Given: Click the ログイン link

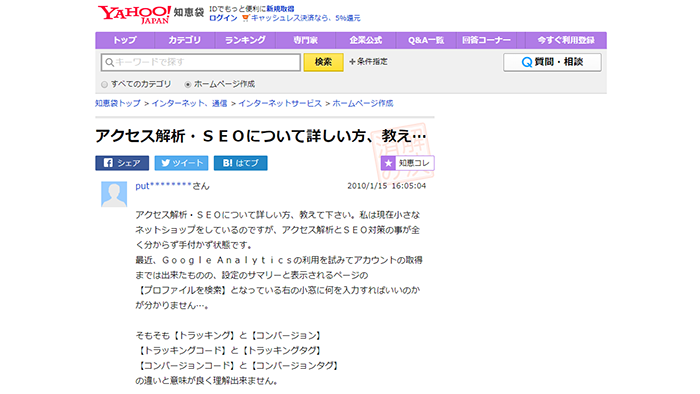Looking at the screenshot, I should 223,18.
